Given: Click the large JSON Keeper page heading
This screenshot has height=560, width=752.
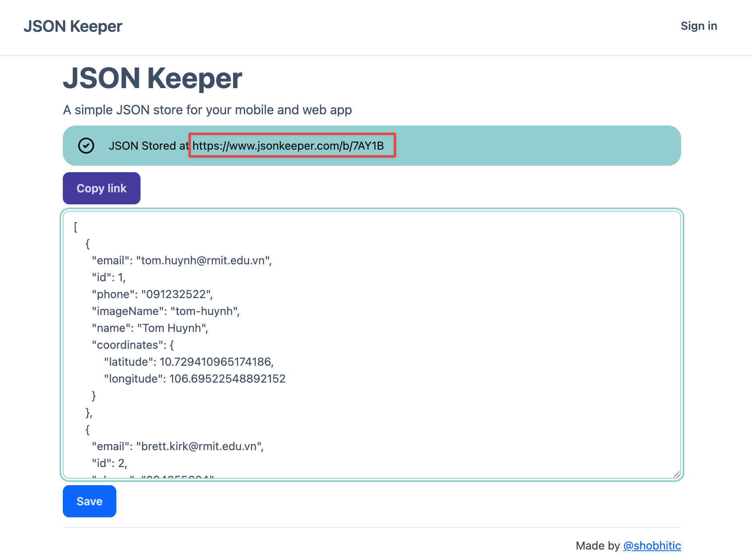Looking at the screenshot, I should tap(152, 78).
